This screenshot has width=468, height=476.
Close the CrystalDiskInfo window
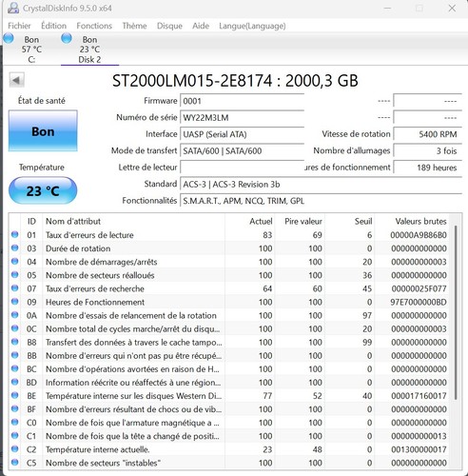click(x=452, y=9)
